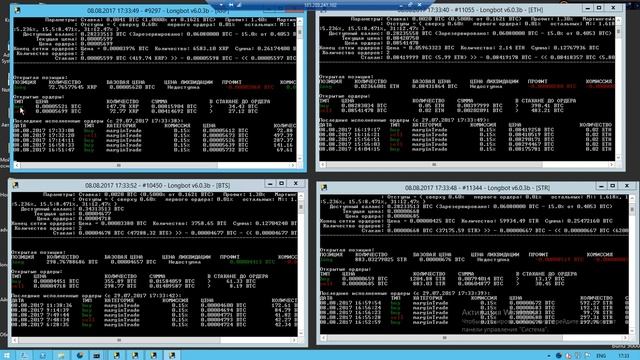Launch PowerShell from the taskbar

pos(42,356)
